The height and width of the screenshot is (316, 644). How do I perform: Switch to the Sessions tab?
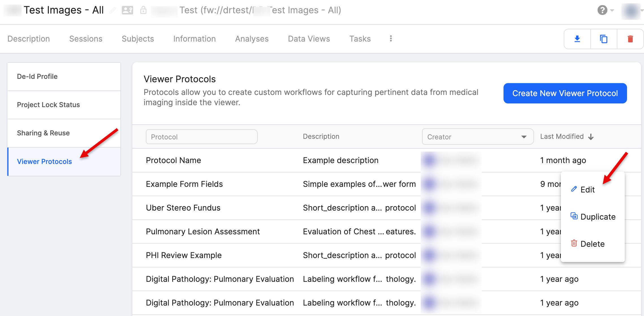coord(86,39)
